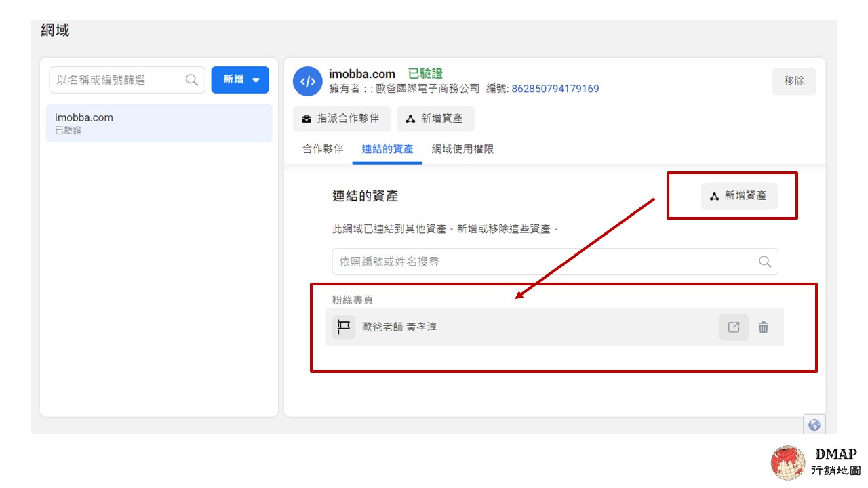This screenshot has height=488, width=868.
Task: Focus the 以名稱或編號篩選 filter field
Action: pos(127,80)
